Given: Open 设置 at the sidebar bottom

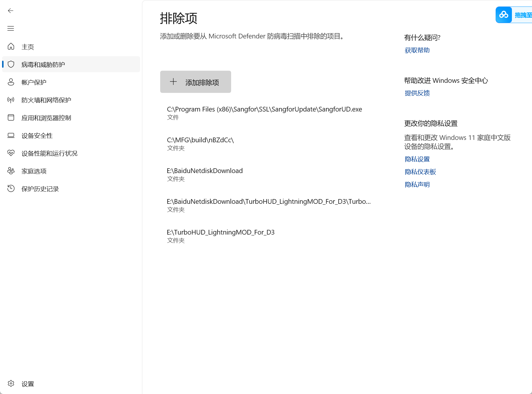Looking at the screenshot, I should 28,384.
